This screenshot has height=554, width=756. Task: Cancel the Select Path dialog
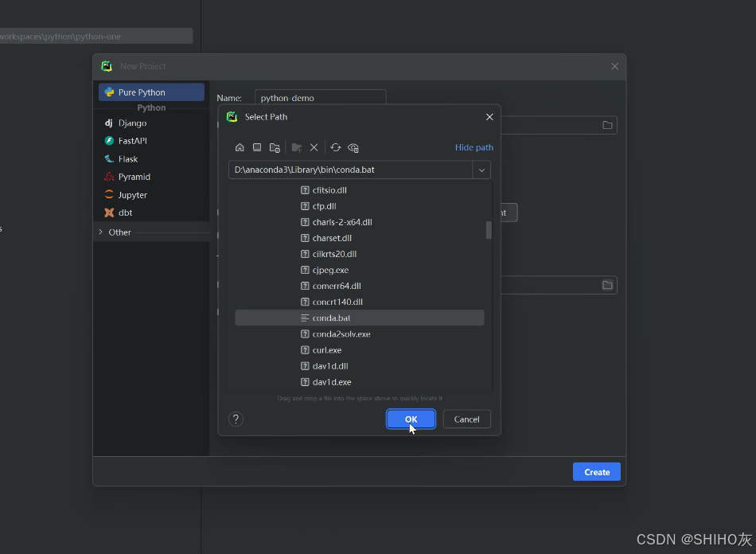pyautogui.click(x=466, y=419)
